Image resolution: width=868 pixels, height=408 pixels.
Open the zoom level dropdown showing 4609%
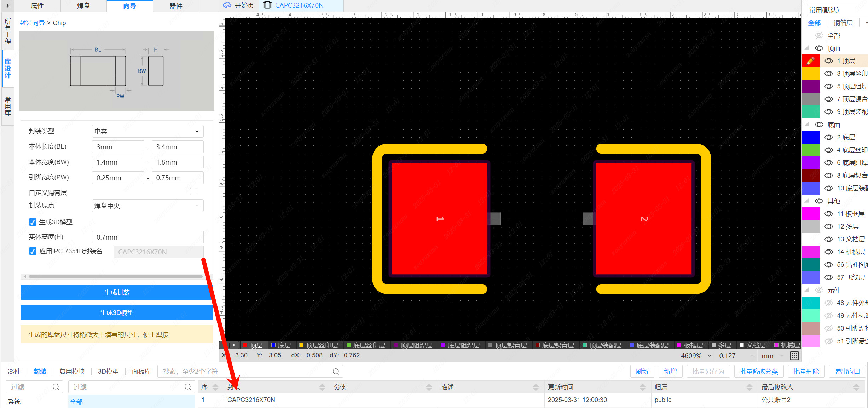(709, 356)
